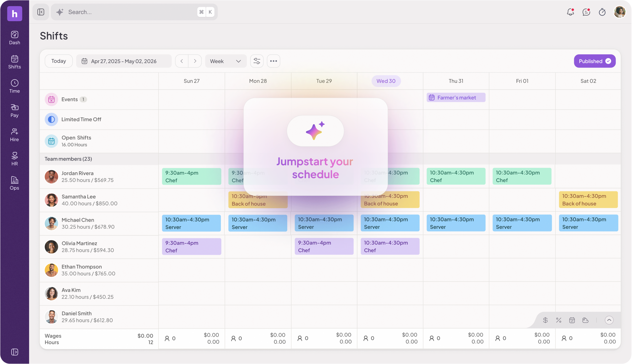This screenshot has height=364, width=632.
Task: Go to next week arrow
Action: click(x=195, y=61)
